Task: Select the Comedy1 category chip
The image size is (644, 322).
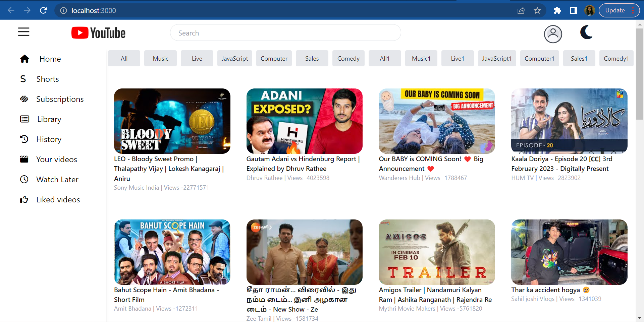Action: 616,58
